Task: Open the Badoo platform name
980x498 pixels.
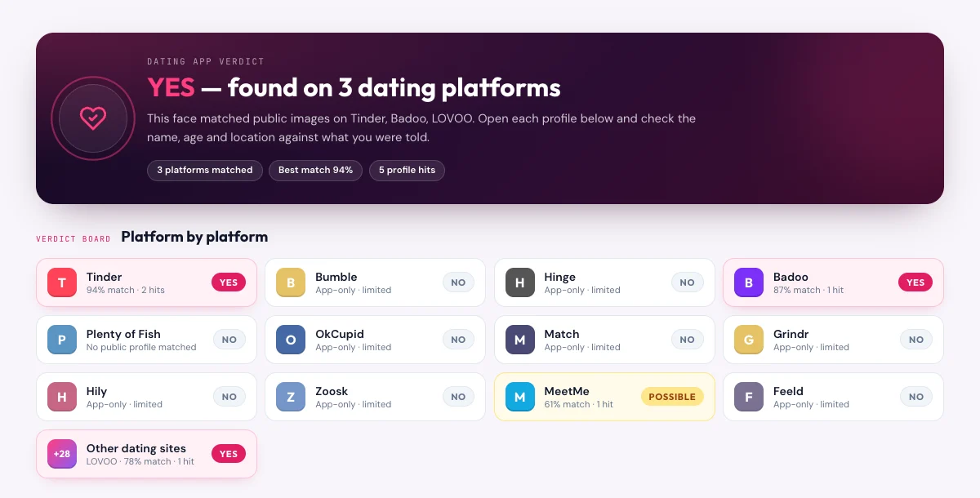Action: tap(791, 277)
